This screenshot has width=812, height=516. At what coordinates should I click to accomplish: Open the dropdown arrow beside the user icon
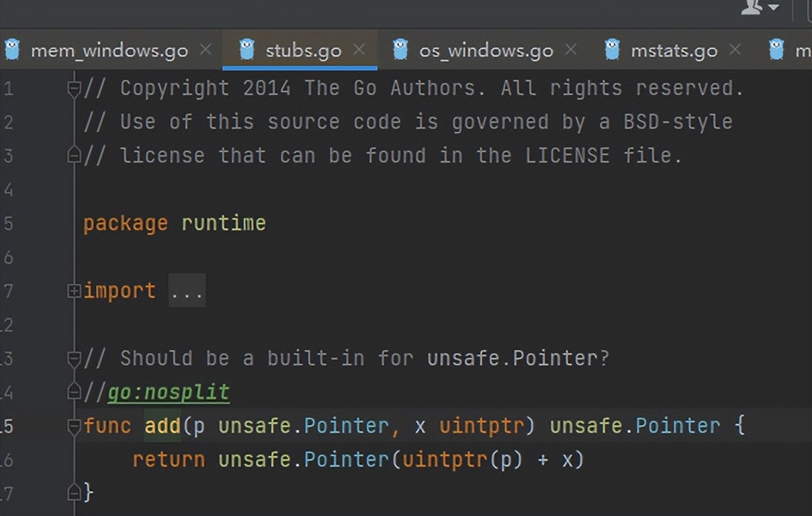pos(774,7)
